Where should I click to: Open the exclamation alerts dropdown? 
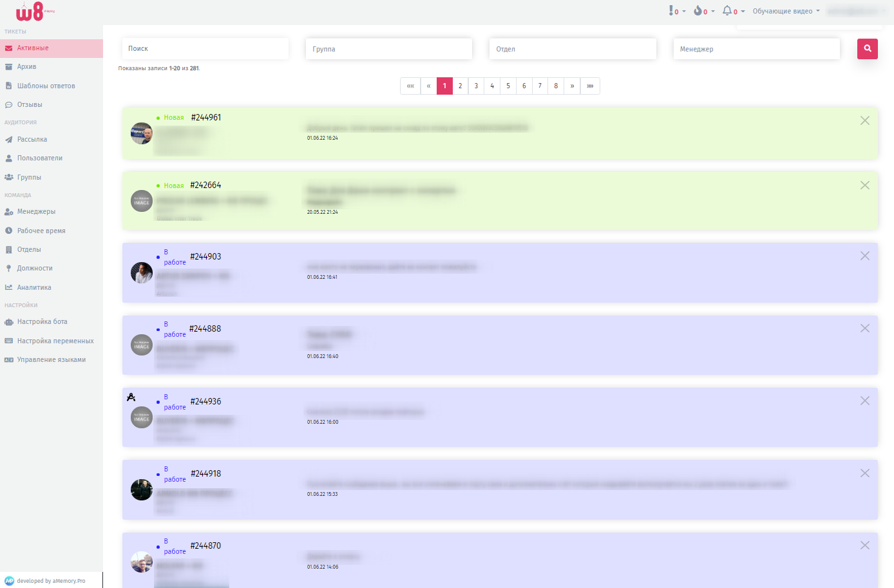tap(677, 11)
